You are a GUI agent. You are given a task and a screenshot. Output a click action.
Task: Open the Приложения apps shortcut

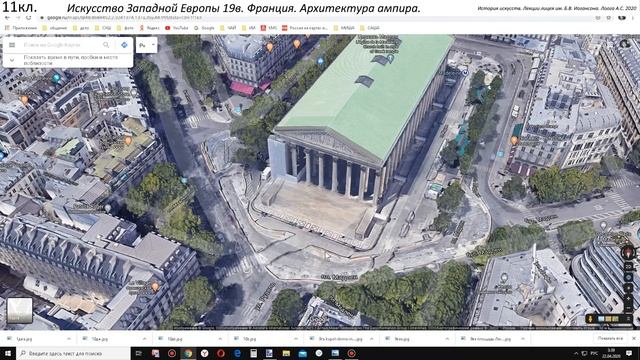pyautogui.click(x=20, y=28)
